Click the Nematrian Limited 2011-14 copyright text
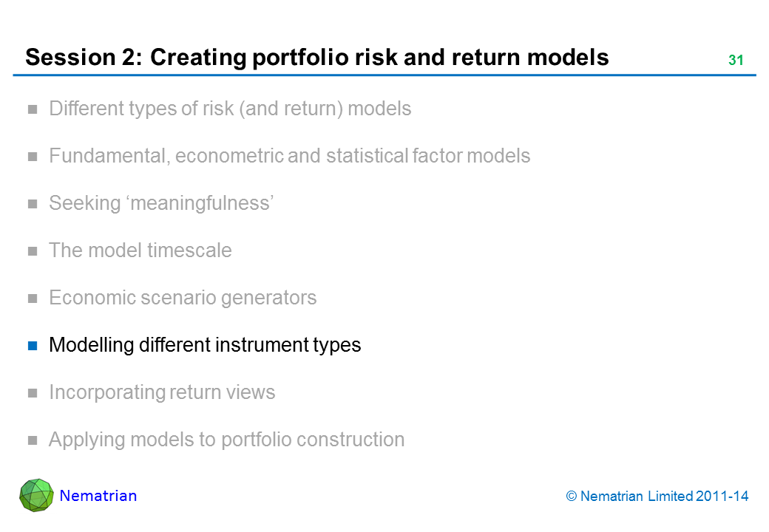Viewport: 769px width, 532px height. pos(657,497)
